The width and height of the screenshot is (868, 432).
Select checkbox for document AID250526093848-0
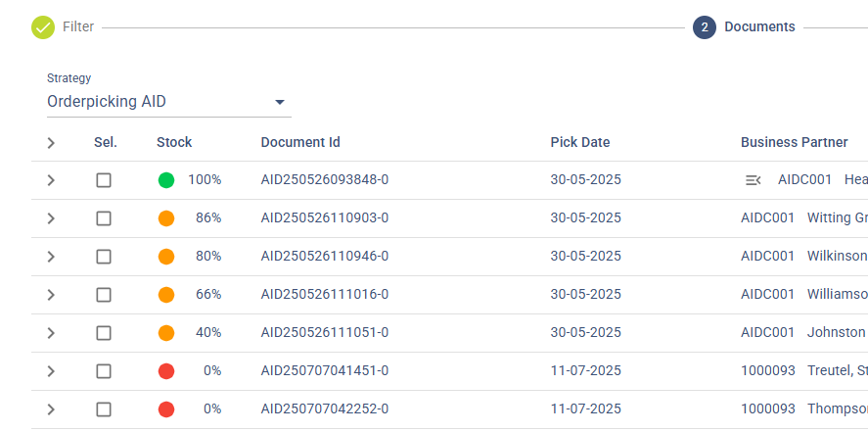click(104, 180)
